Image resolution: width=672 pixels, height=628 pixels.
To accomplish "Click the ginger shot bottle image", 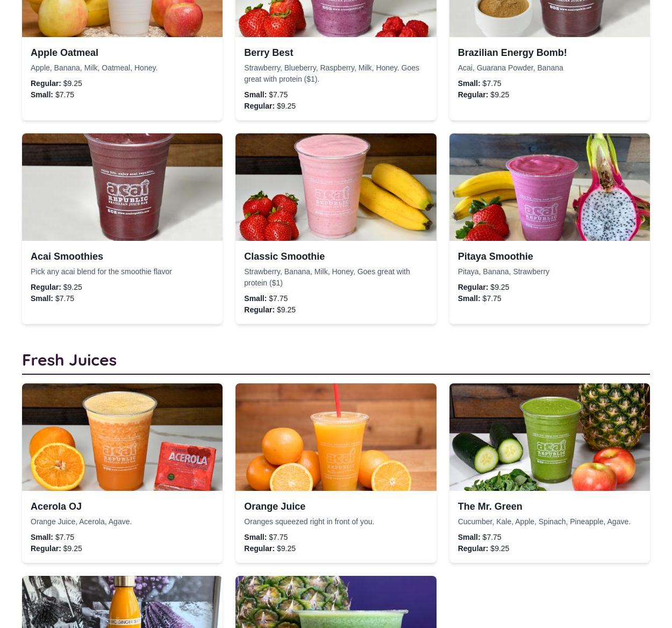I will pyautogui.click(x=122, y=602).
